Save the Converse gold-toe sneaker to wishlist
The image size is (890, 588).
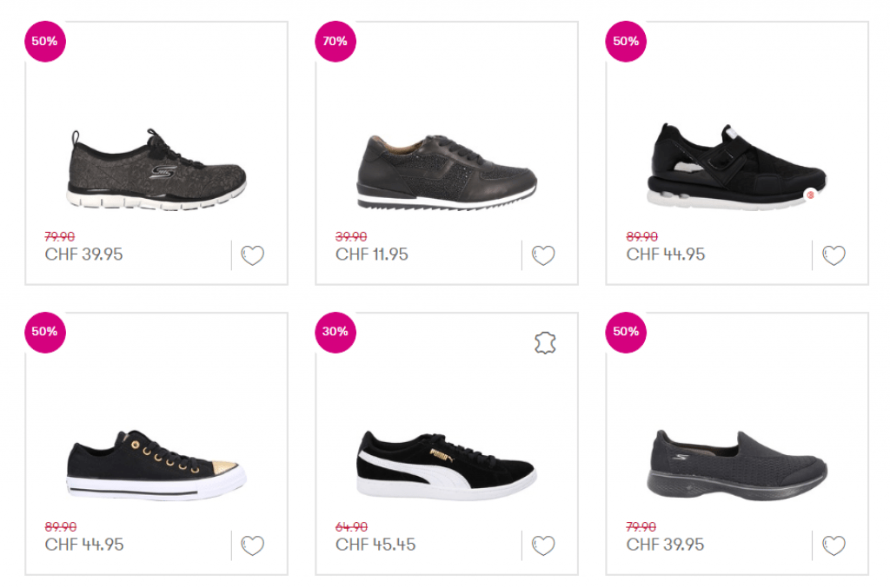tap(252, 545)
